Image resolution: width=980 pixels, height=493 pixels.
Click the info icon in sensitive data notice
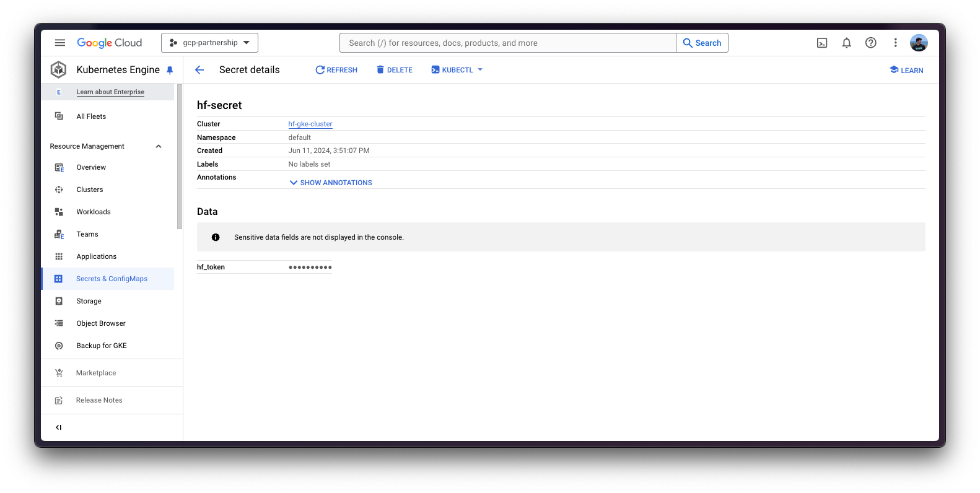(216, 237)
